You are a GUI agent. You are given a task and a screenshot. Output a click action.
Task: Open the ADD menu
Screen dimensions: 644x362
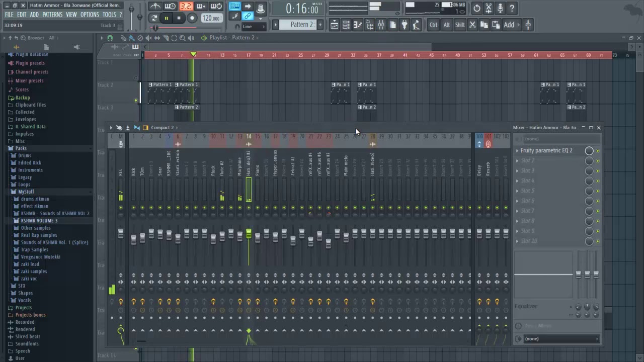[34, 15]
